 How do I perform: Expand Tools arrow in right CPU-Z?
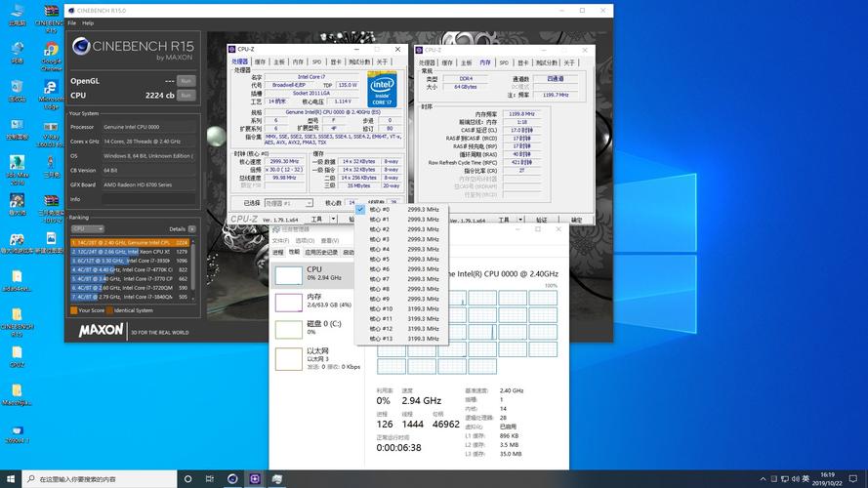(x=520, y=220)
